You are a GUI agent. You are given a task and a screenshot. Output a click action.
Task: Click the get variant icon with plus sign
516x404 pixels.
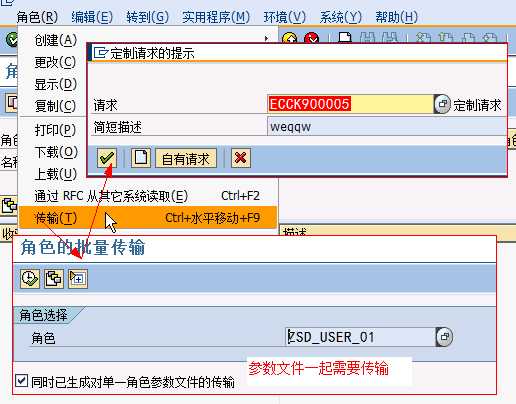78,279
